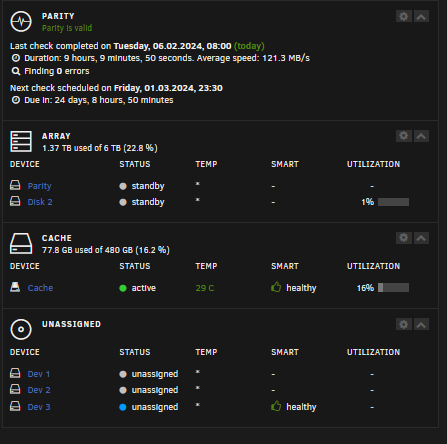The height and width of the screenshot is (444, 447).
Task: Collapse the Unassigned section with chevron
Action: (421, 324)
